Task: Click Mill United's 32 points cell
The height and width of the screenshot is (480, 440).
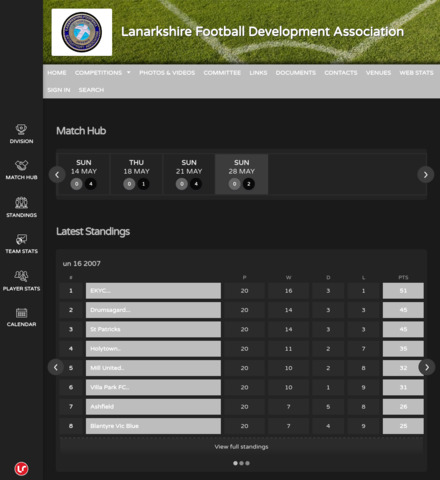Action: (403, 368)
